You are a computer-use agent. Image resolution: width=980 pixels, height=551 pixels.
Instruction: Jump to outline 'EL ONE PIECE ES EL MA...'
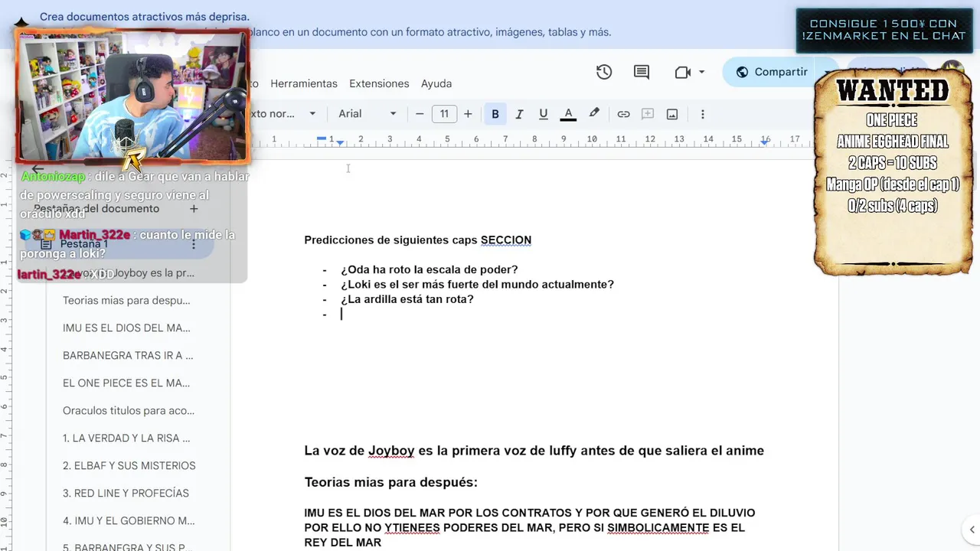(126, 383)
